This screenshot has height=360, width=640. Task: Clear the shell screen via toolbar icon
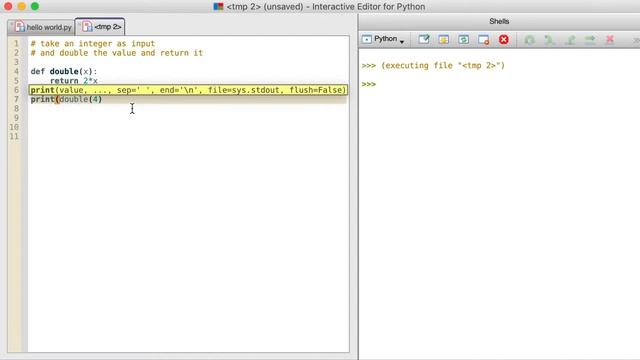point(424,40)
